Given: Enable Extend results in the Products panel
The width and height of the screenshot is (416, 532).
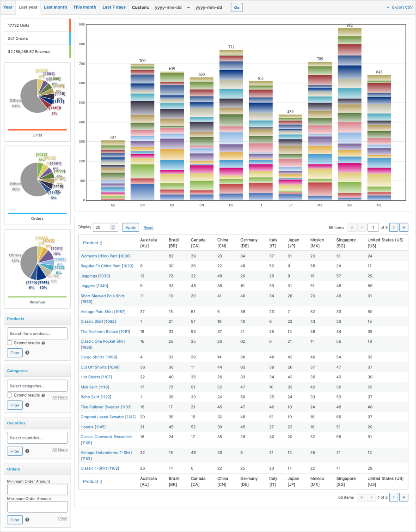Looking at the screenshot, I should 10,343.
